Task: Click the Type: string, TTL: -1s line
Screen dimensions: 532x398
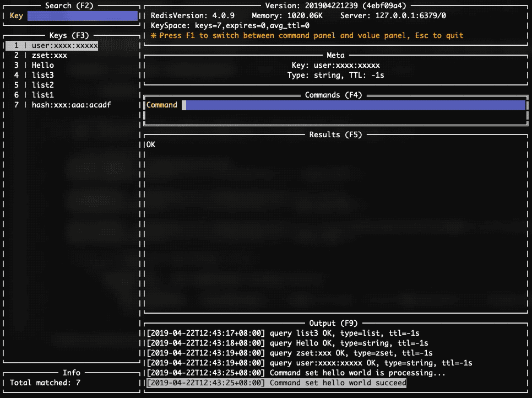Action: tap(335, 75)
